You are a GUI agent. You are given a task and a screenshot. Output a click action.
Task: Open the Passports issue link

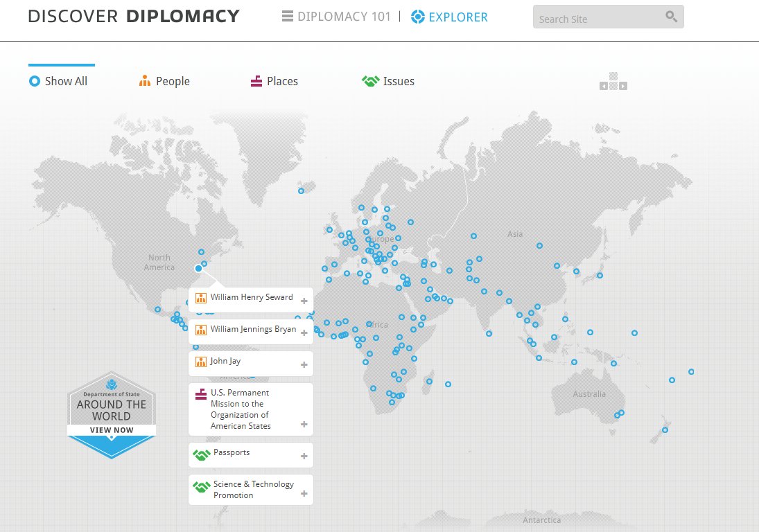pos(232,452)
